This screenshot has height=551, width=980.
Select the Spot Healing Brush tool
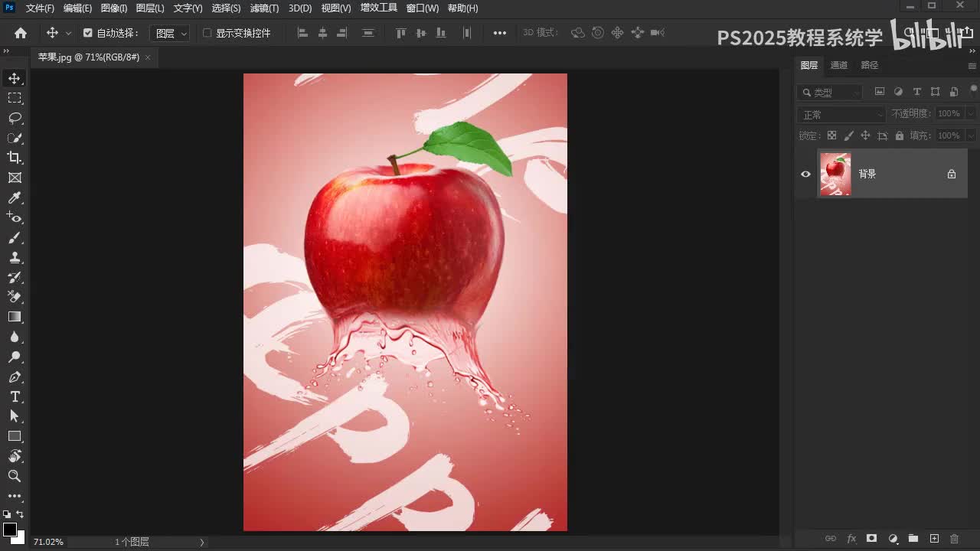coord(15,218)
